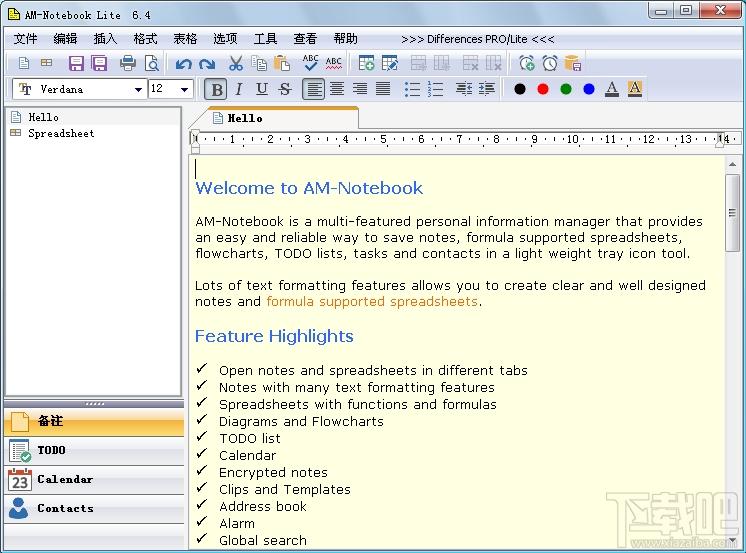Cut selection with scissors icon
This screenshot has height=553, width=746.
coord(236,63)
